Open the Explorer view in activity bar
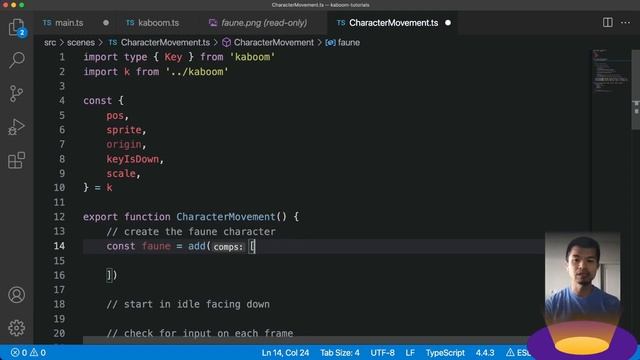Screen dimensions: 640x360 (17, 28)
